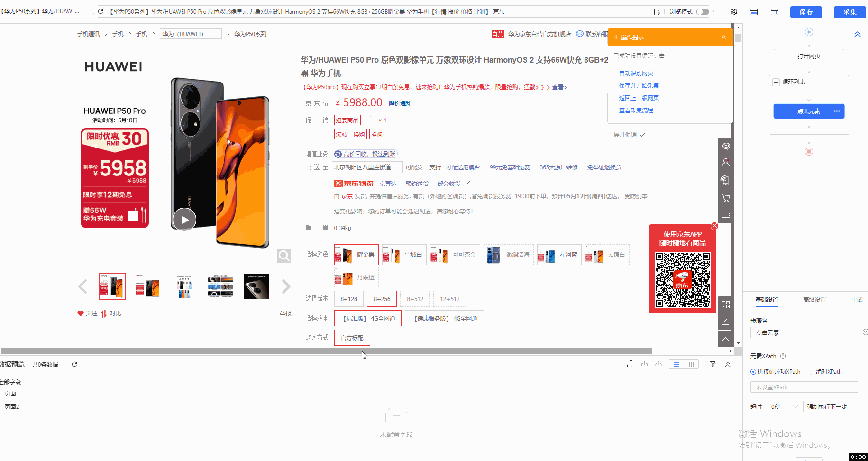This screenshot has height=461, width=868.
Task: Select the 8+256 storage version
Action: 382,299
